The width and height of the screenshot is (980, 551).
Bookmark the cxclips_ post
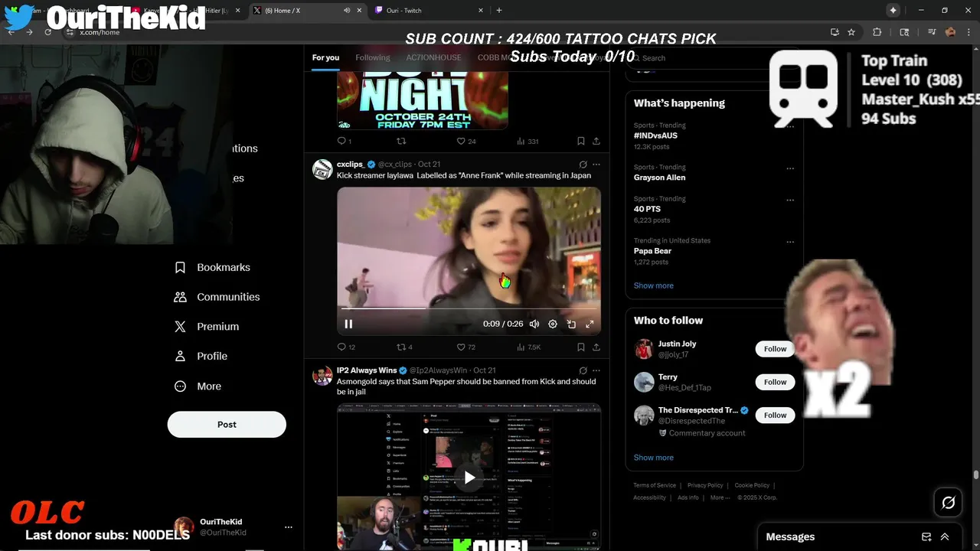(x=580, y=347)
